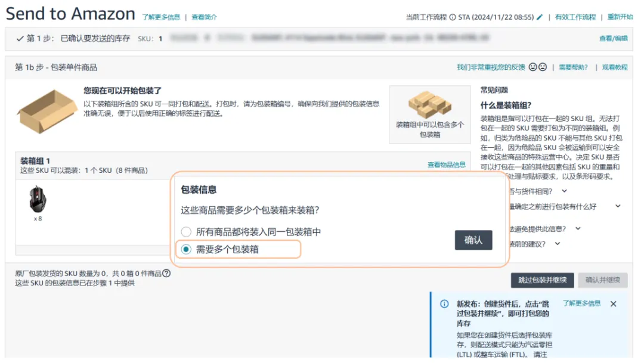Click the question mark icon after 件商品

coord(166,273)
